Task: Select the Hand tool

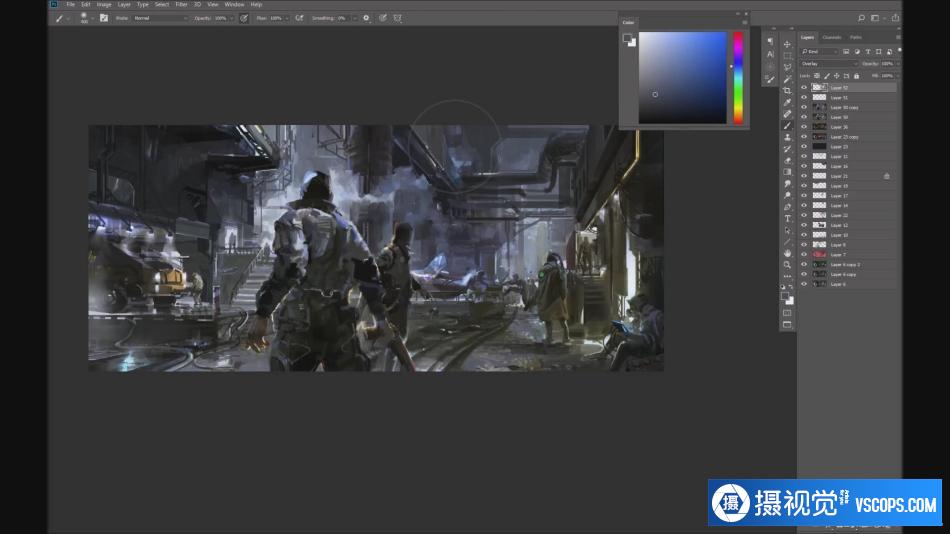Action: (x=787, y=253)
